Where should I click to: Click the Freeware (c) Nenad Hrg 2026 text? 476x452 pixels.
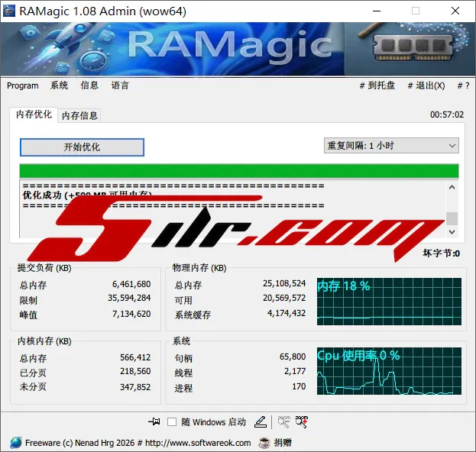tap(79, 443)
